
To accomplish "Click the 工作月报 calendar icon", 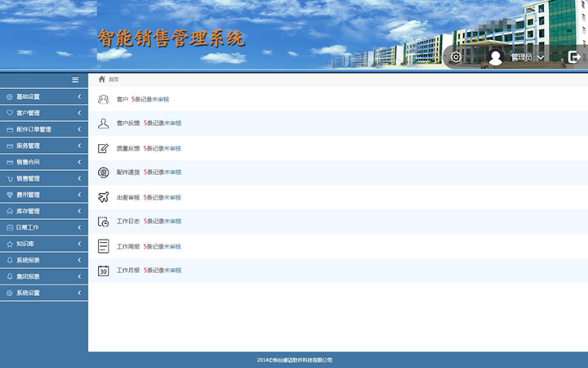I will (103, 271).
